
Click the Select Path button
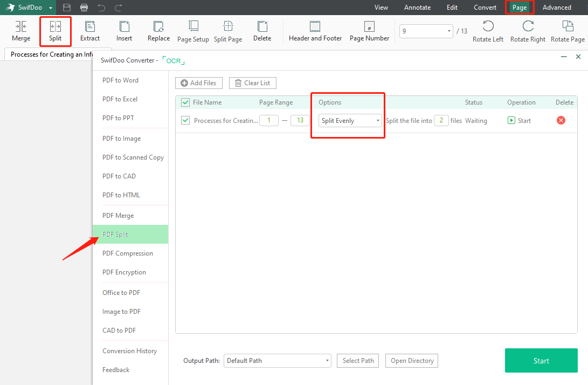(x=358, y=361)
